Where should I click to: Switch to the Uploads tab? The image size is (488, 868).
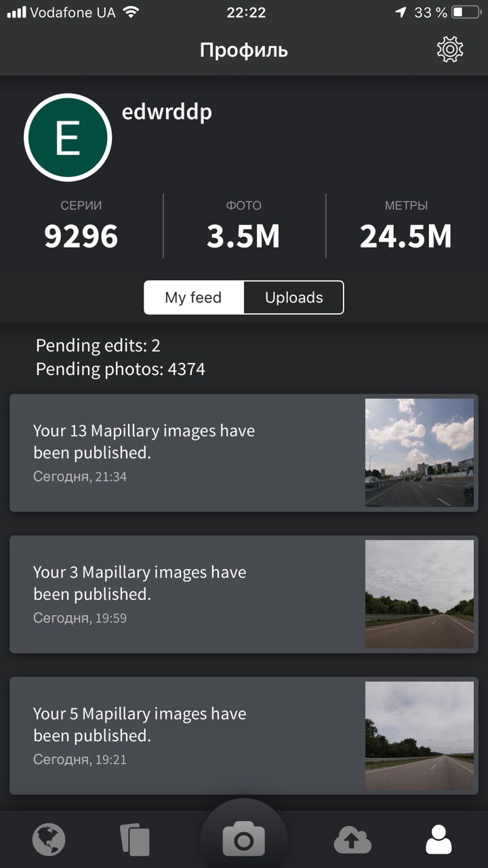293,298
